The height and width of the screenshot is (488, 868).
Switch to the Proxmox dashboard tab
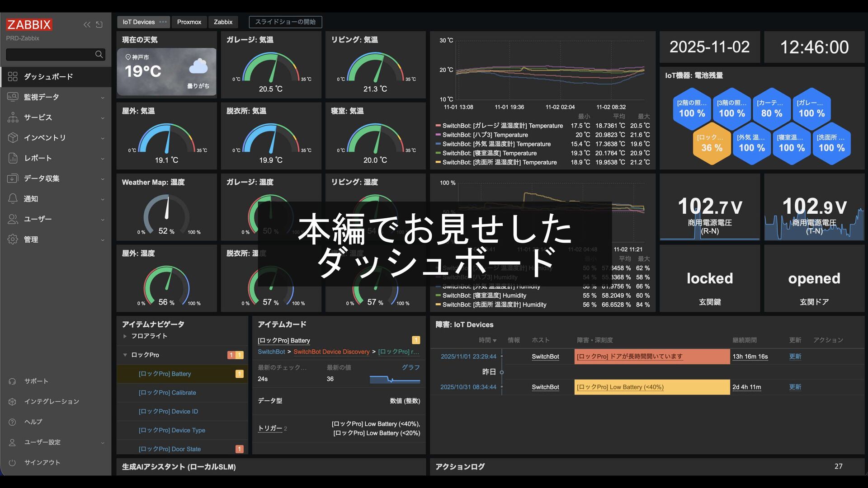(189, 22)
